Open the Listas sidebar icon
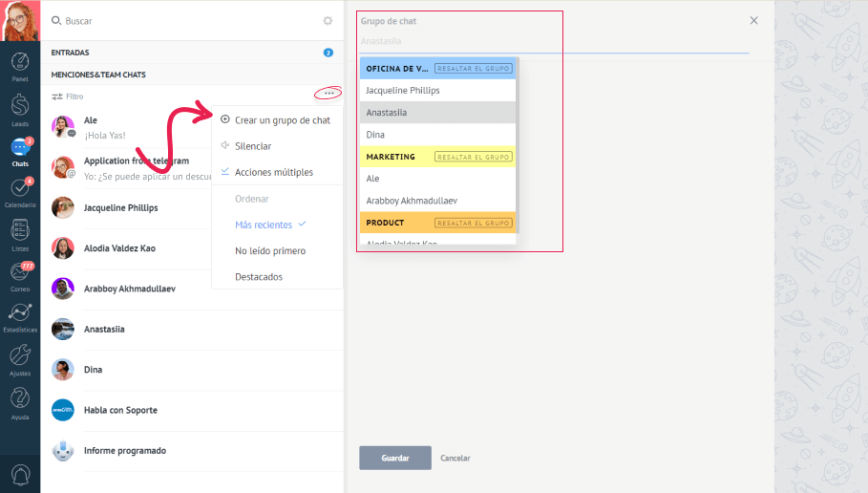This screenshot has height=493, width=868. [x=19, y=231]
